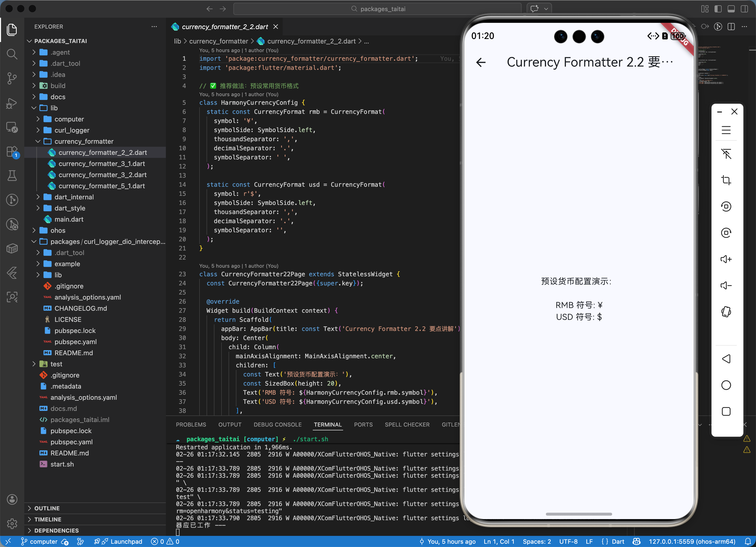The height and width of the screenshot is (547, 756).
Task: Open the Search view in activity bar
Action: tap(12, 54)
